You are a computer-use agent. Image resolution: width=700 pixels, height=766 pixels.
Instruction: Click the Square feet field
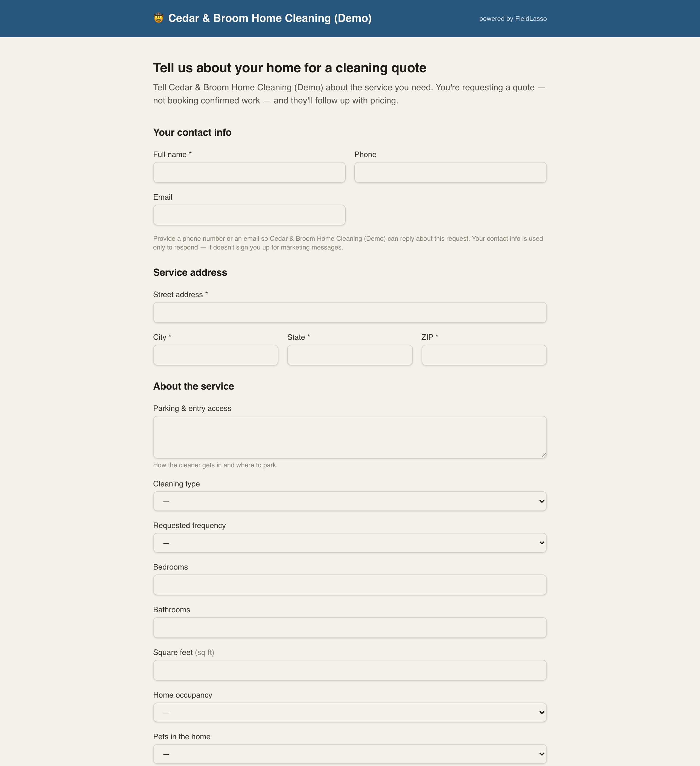pyautogui.click(x=350, y=670)
